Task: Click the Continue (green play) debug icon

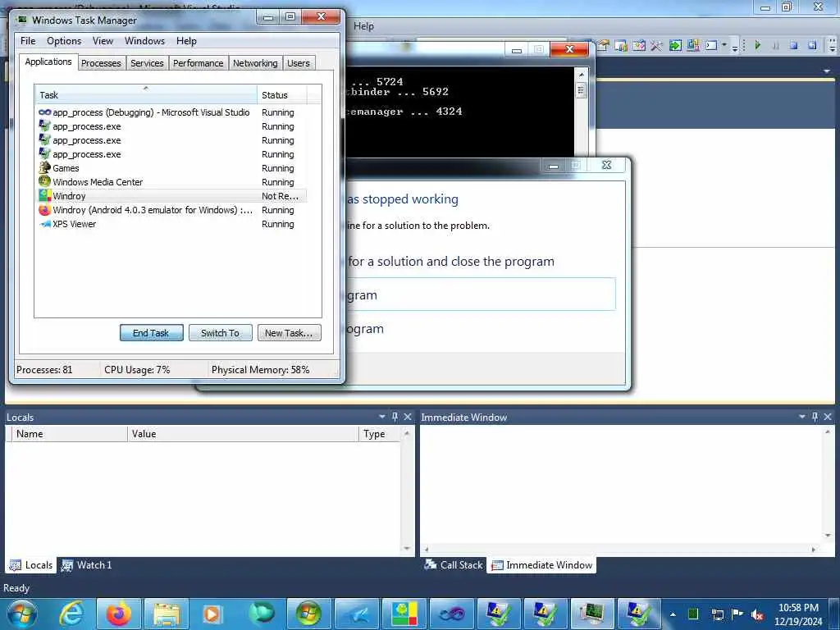Action: (757, 46)
